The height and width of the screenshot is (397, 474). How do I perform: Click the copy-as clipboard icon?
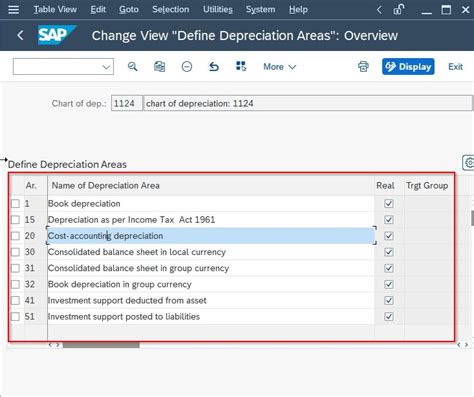click(x=159, y=67)
